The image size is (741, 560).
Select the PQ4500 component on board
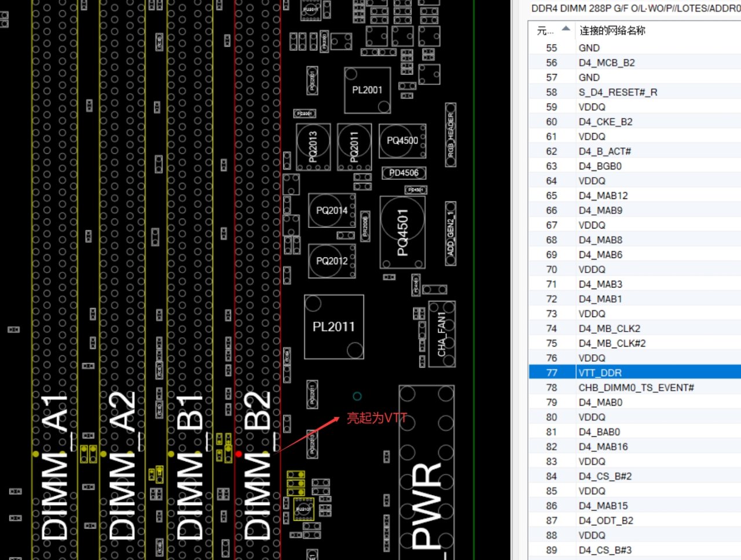(402, 141)
